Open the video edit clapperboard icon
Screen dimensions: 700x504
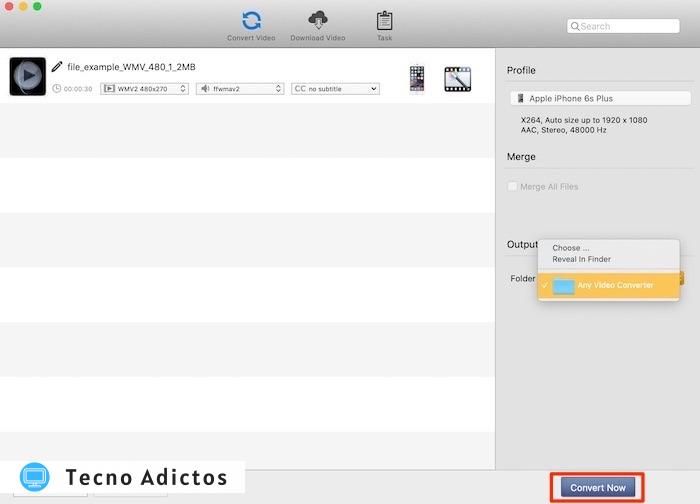[457, 79]
